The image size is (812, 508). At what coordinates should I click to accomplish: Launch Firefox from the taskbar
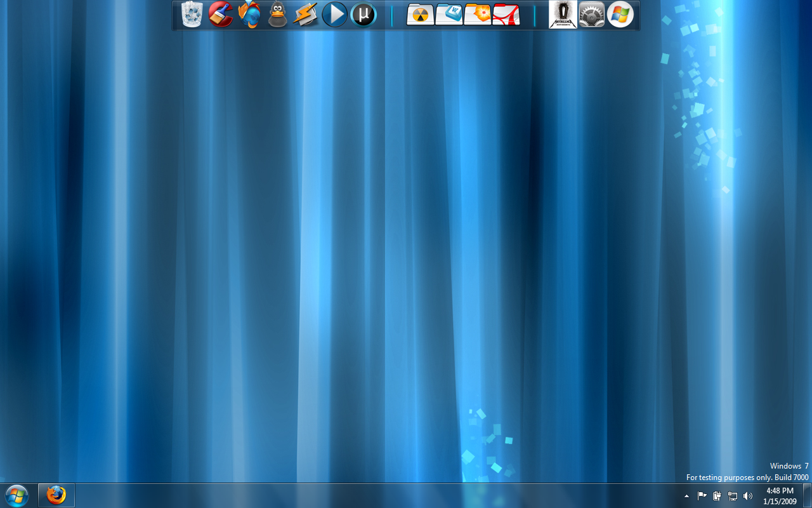56,495
